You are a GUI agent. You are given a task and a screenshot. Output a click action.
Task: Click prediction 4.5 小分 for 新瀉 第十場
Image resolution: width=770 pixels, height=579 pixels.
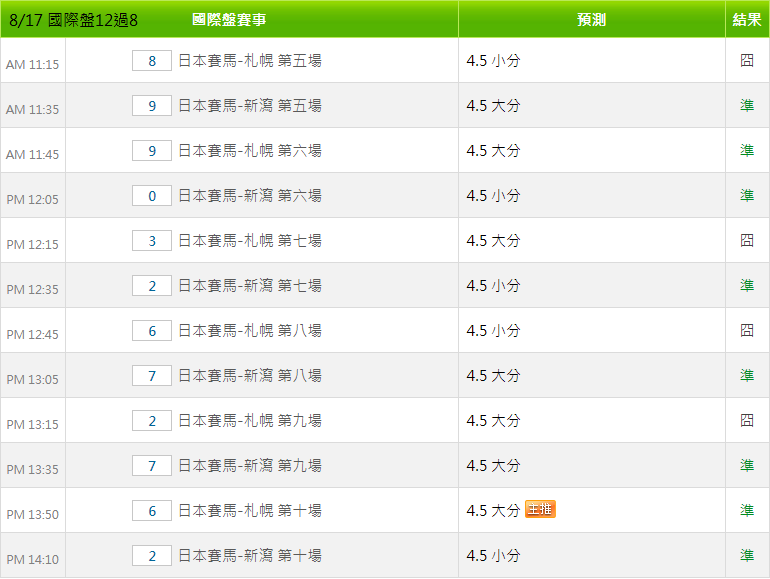pos(494,556)
